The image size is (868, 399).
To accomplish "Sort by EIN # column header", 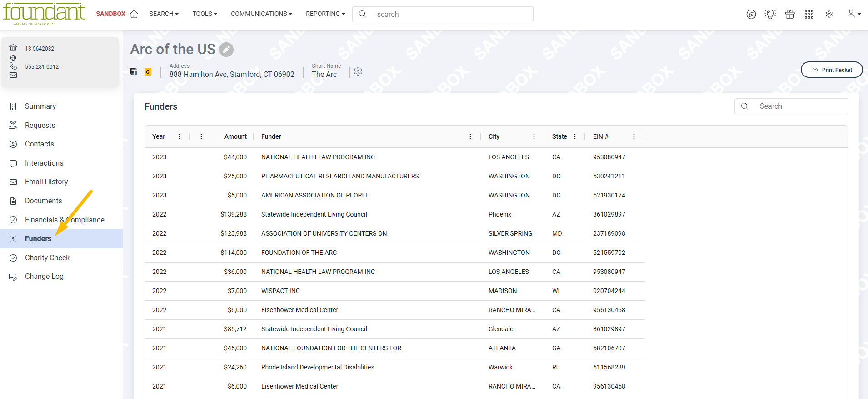I will coord(601,136).
